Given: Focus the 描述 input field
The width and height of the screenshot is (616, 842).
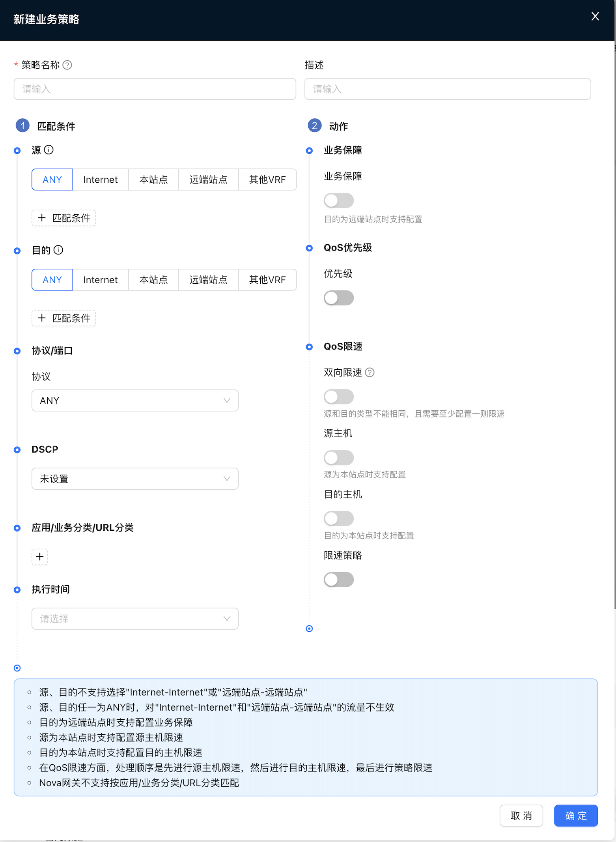Looking at the screenshot, I should pyautogui.click(x=448, y=89).
